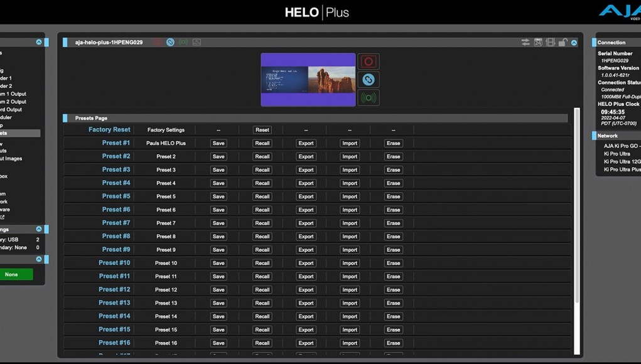Open the calendar '24' scheduler icon
The height and width of the screenshot is (364, 641).
pos(538,42)
